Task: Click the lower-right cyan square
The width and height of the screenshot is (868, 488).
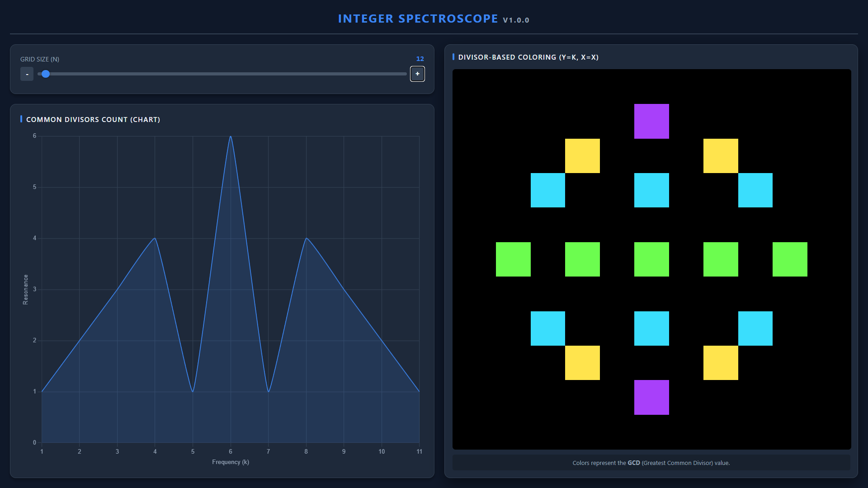Action: 755,328
